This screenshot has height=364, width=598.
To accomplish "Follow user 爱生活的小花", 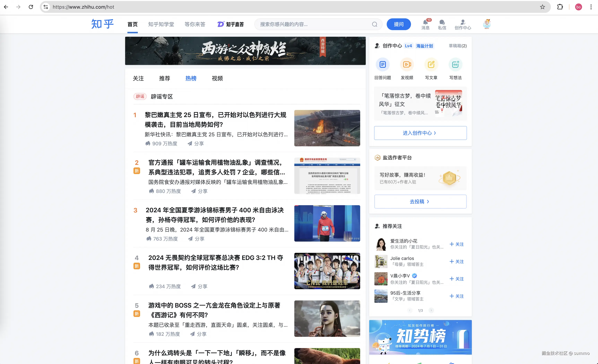I will 457,244.
